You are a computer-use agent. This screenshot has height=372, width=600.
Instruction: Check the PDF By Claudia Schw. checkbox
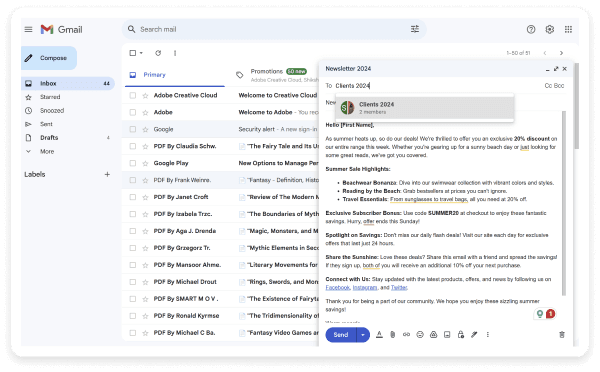click(x=133, y=147)
